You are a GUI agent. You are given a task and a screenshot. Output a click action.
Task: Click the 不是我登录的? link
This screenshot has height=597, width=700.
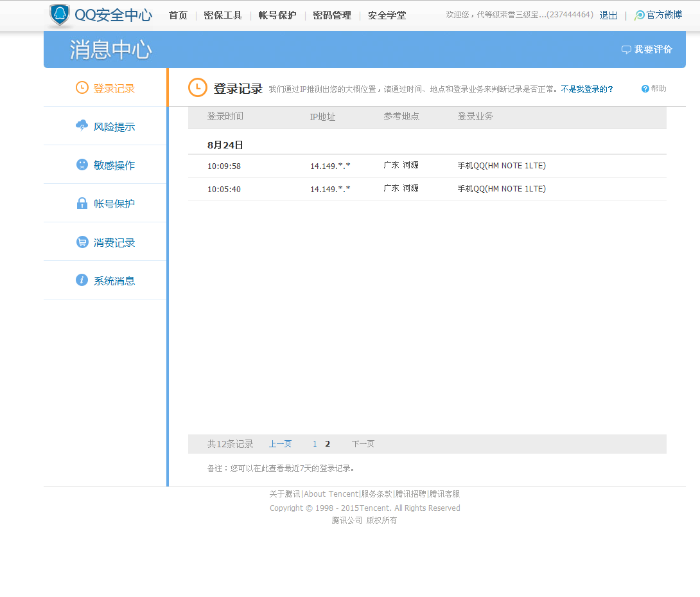click(587, 89)
